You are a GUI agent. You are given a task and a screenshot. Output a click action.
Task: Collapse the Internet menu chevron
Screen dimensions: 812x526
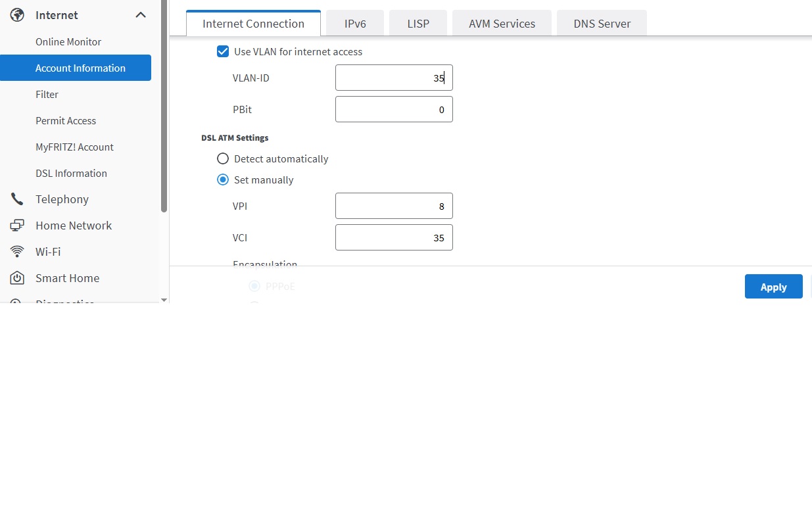(x=141, y=15)
